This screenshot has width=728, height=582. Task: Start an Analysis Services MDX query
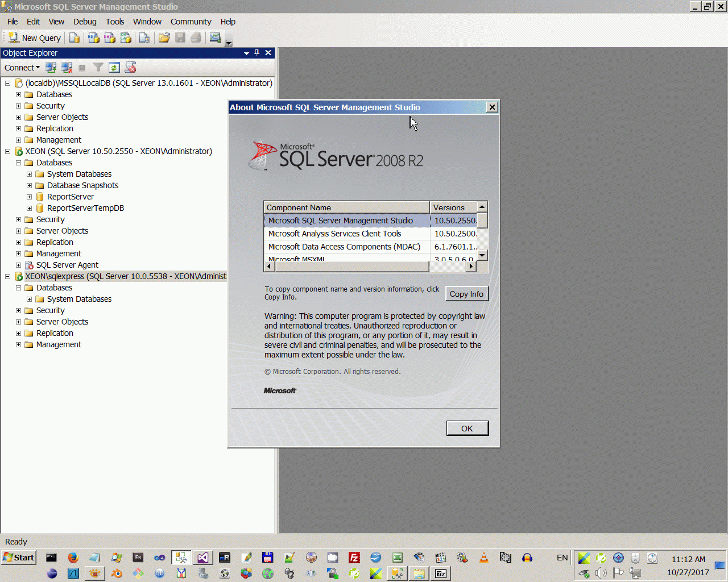[93, 38]
